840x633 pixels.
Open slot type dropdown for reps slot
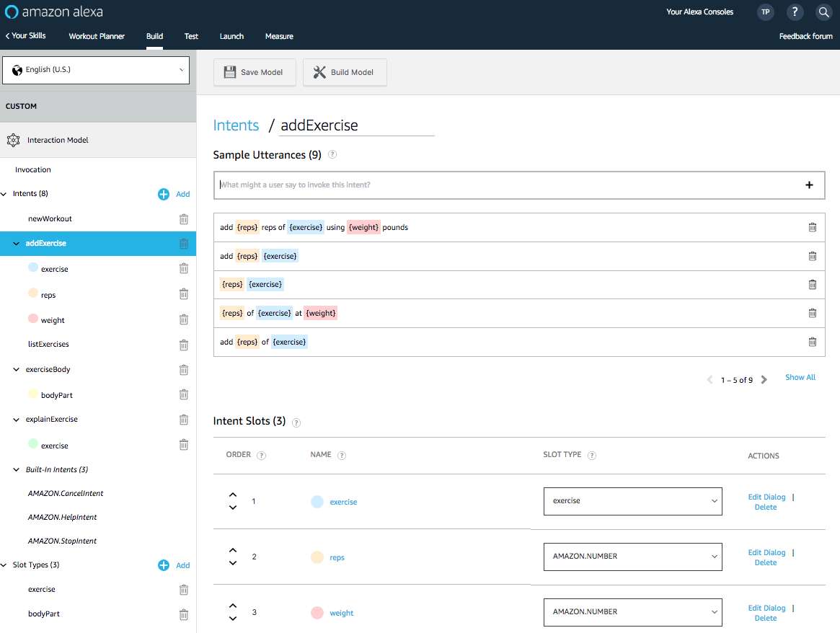click(632, 557)
